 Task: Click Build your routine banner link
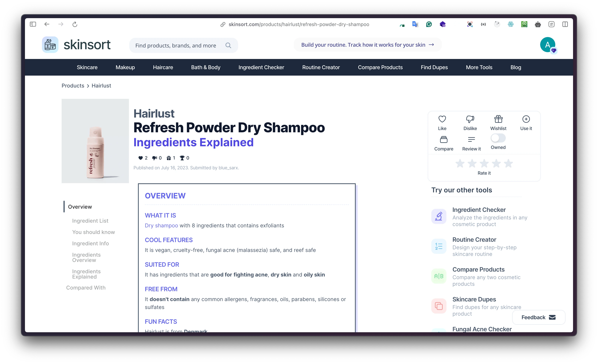click(x=367, y=45)
